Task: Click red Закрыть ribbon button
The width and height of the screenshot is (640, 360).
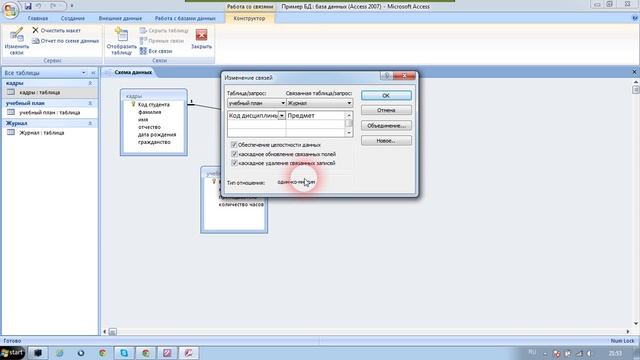Action: [202, 39]
